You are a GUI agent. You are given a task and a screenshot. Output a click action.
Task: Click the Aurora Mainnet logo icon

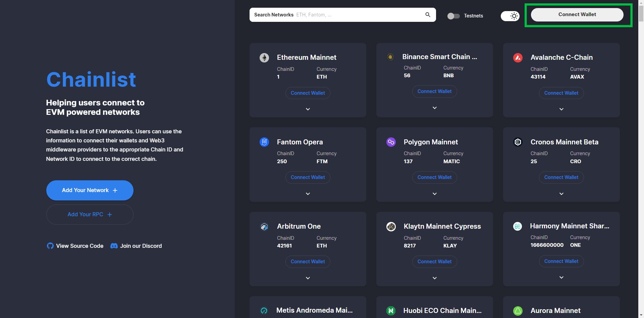518,311
